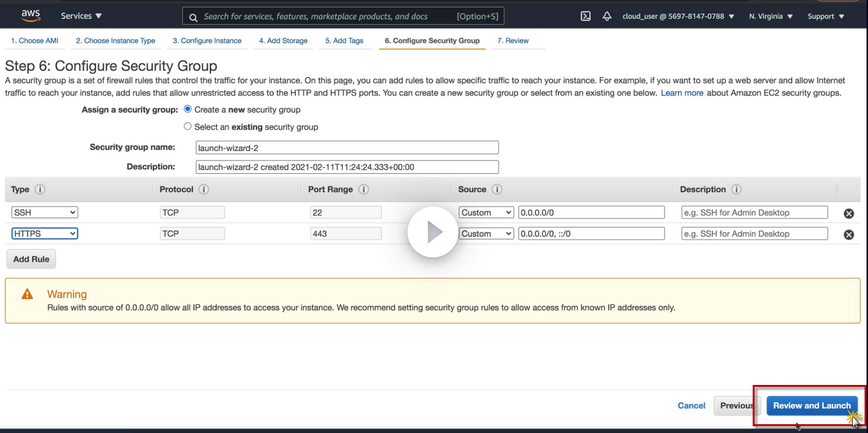This screenshot has width=868, height=433.
Task: Remove the HTTPS rule row
Action: [x=849, y=234]
